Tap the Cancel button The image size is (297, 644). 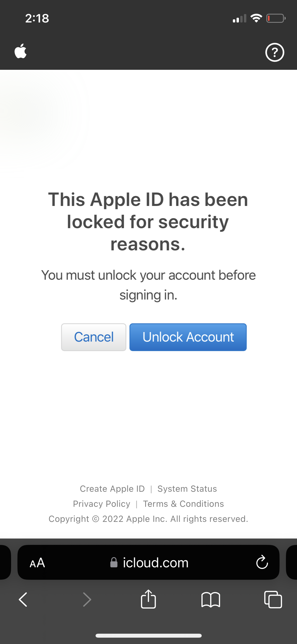point(93,337)
